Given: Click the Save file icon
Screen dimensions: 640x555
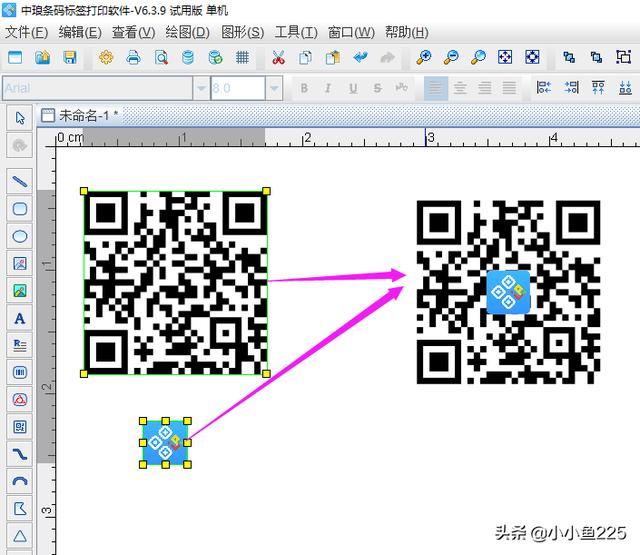Looking at the screenshot, I should pos(69,58).
